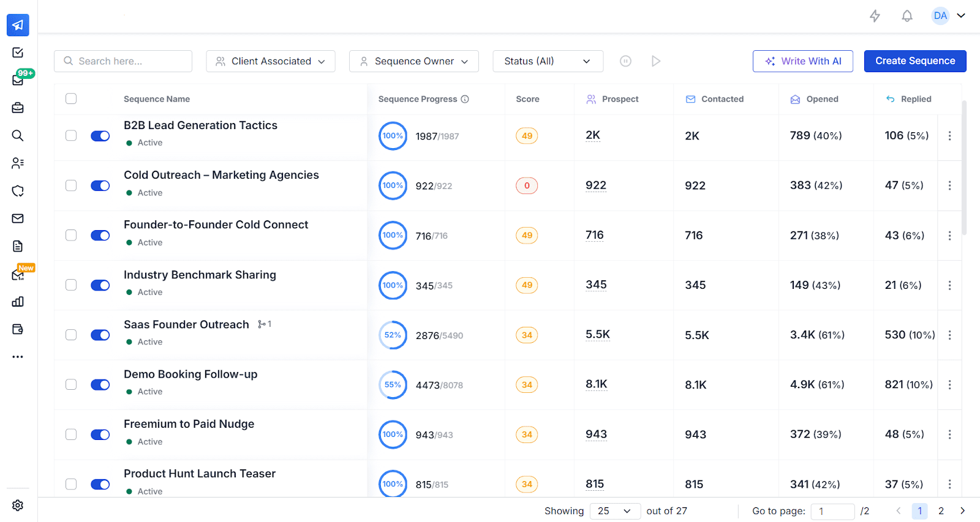Open the Sequence Owner filter
980x522 pixels.
[414, 61]
